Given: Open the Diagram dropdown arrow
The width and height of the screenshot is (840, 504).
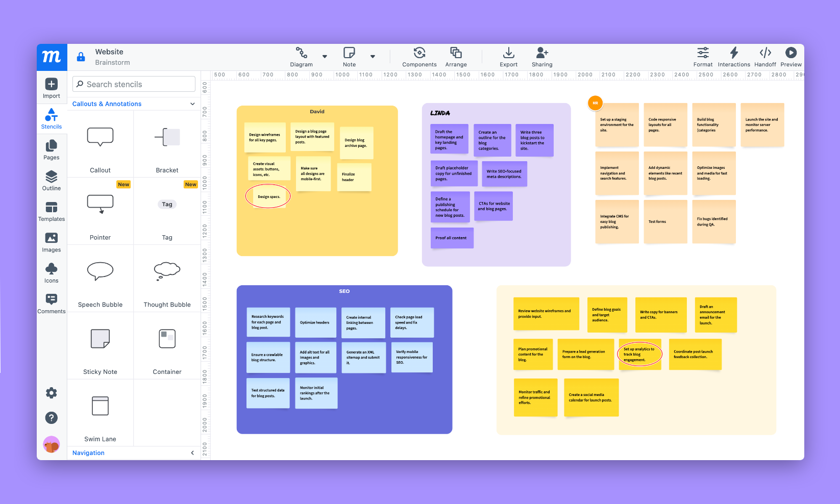Looking at the screenshot, I should pos(325,57).
